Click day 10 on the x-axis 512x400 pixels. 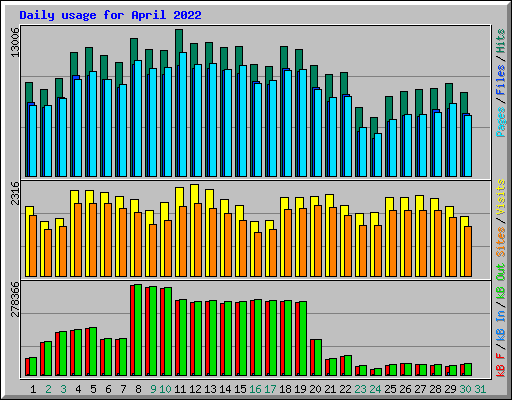click(165, 389)
